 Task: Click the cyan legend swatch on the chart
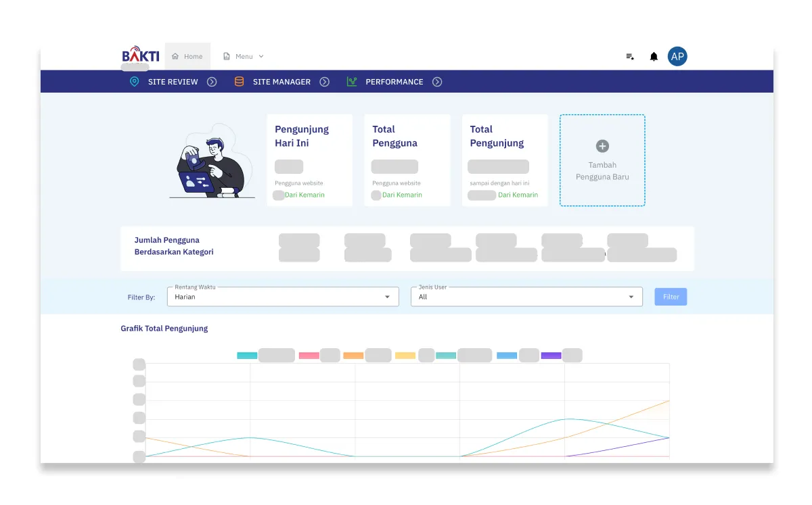pyautogui.click(x=246, y=354)
